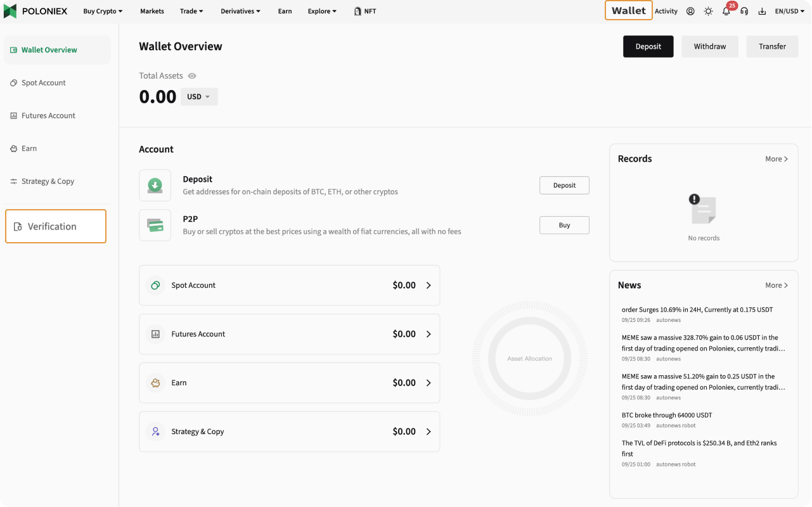Click the download app icon

762,11
